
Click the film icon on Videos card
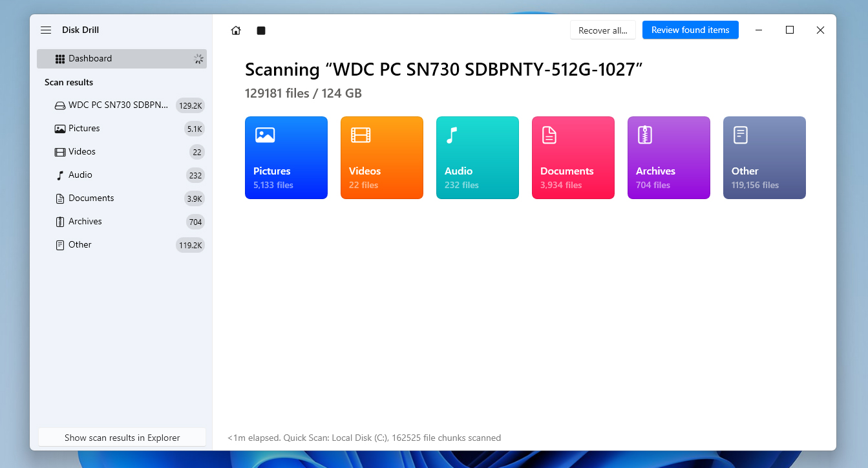click(x=361, y=134)
